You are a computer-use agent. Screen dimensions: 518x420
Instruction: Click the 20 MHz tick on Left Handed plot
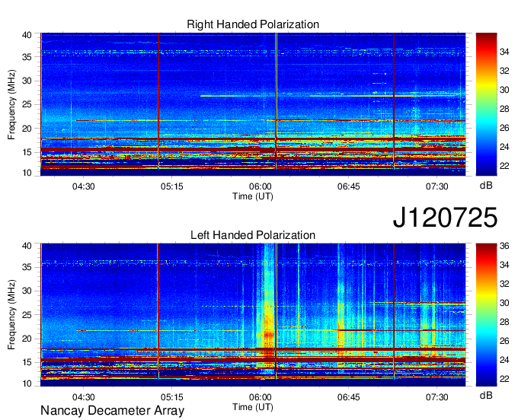(27, 339)
